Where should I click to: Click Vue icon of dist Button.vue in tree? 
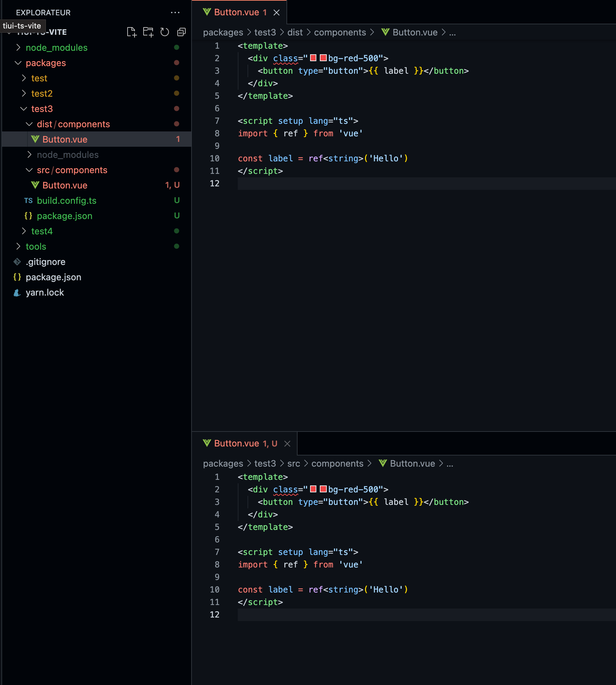(35, 139)
